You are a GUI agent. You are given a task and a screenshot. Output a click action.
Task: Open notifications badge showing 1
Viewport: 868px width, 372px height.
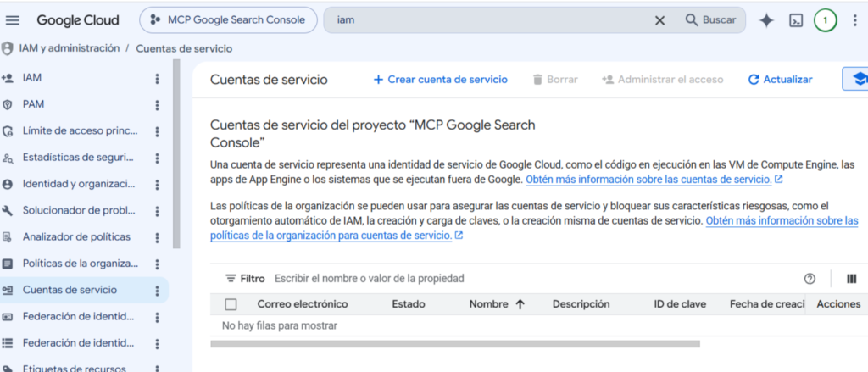click(826, 20)
